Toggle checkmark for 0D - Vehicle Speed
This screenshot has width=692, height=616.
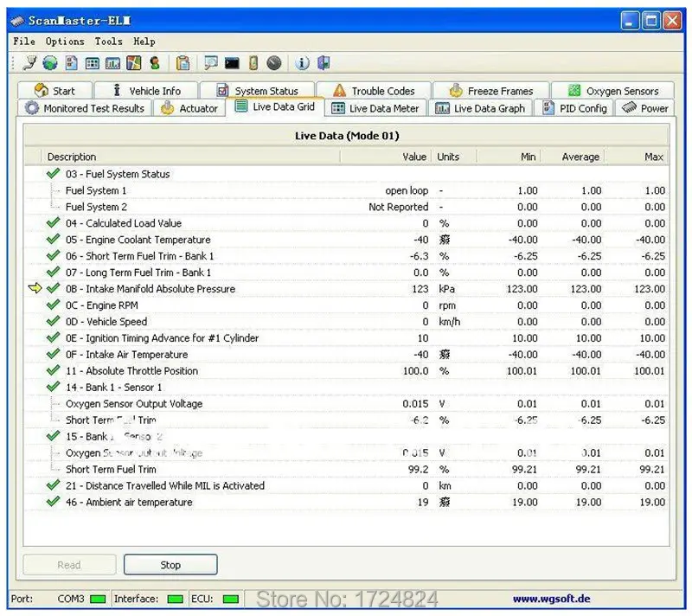(x=53, y=321)
